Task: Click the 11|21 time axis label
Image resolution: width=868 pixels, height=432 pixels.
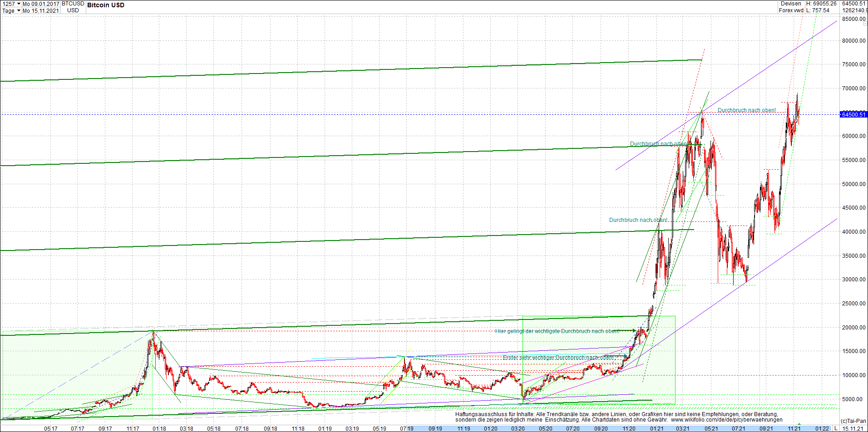Action: (794, 428)
